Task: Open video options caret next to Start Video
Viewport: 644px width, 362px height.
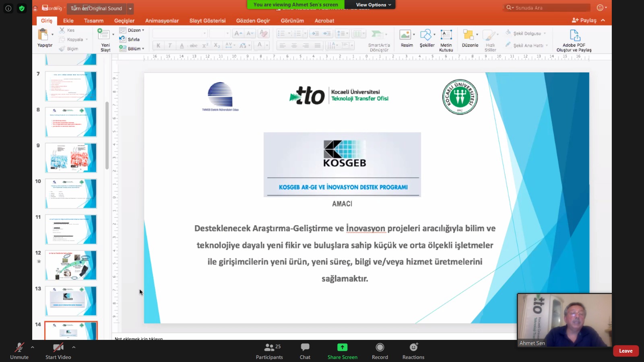Action: click(74, 347)
